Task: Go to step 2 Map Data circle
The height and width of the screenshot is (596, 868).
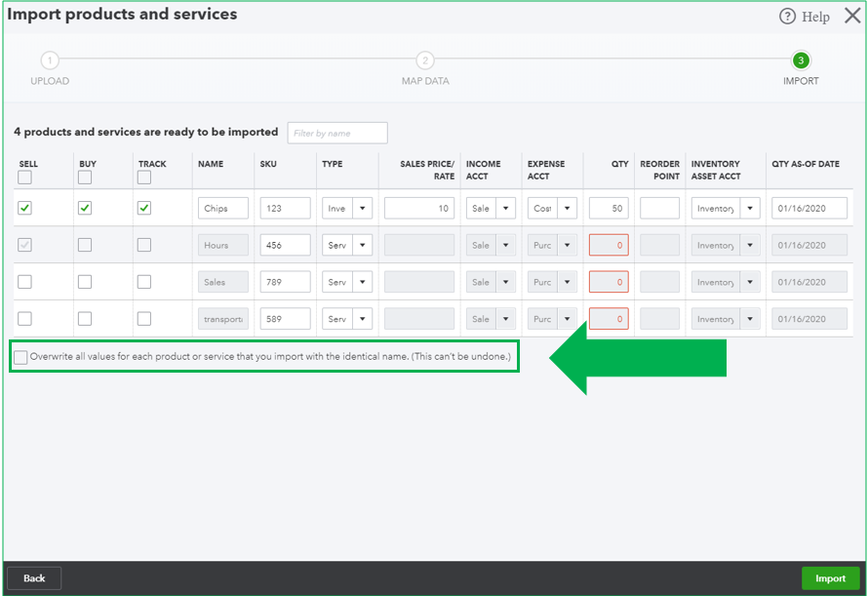Action: click(424, 60)
